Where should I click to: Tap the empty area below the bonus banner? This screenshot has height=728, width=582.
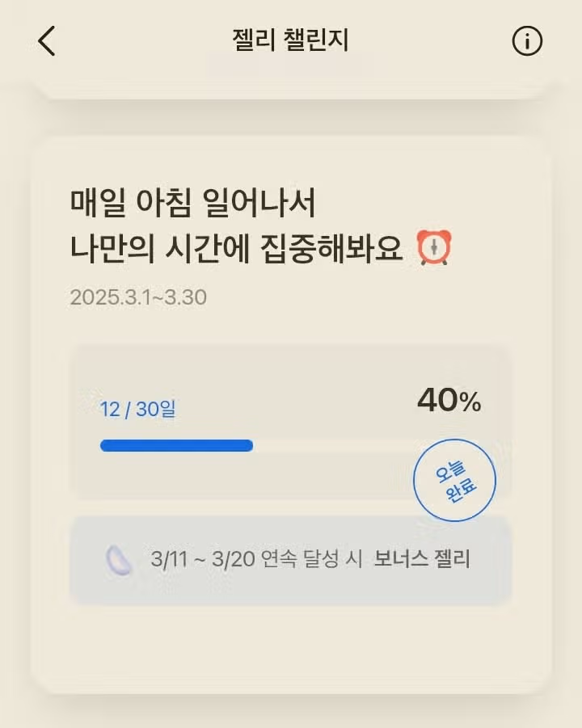tap(291, 648)
